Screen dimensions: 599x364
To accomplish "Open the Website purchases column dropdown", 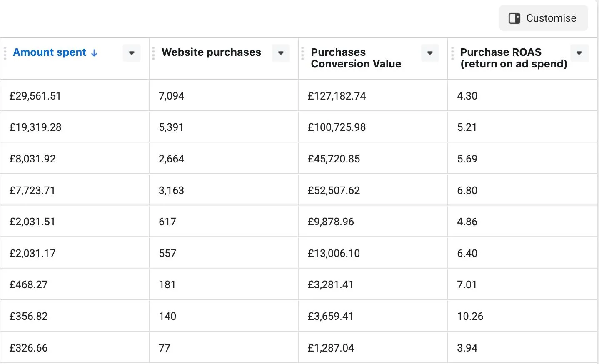I will click(281, 53).
